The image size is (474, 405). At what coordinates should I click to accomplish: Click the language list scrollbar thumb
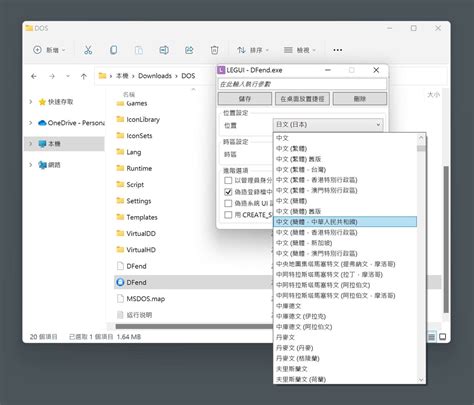click(x=421, y=148)
